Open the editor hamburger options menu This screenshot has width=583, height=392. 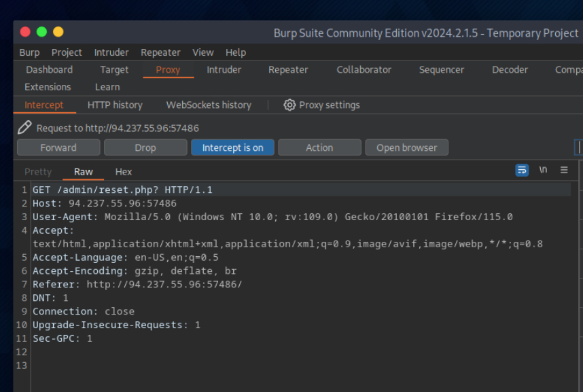click(x=564, y=170)
